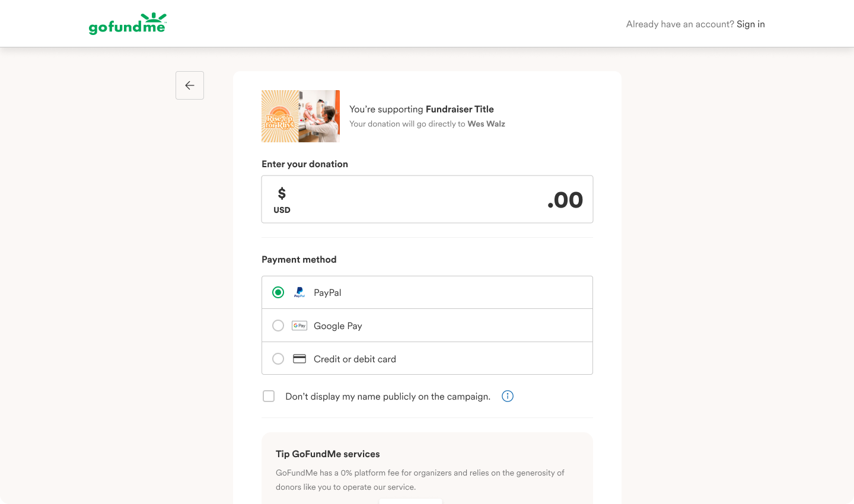
Task: Click the PayPal logo icon
Action: [x=299, y=292]
